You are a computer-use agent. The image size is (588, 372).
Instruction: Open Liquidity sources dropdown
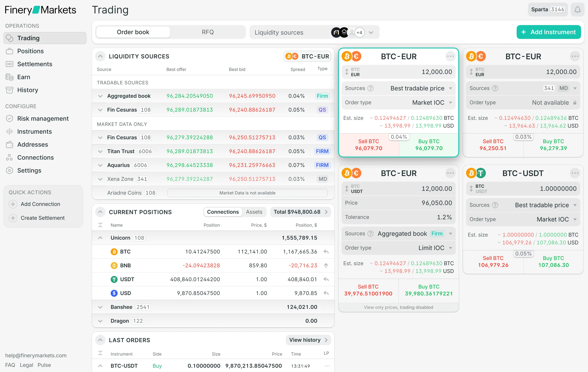(x=371, y=32)
